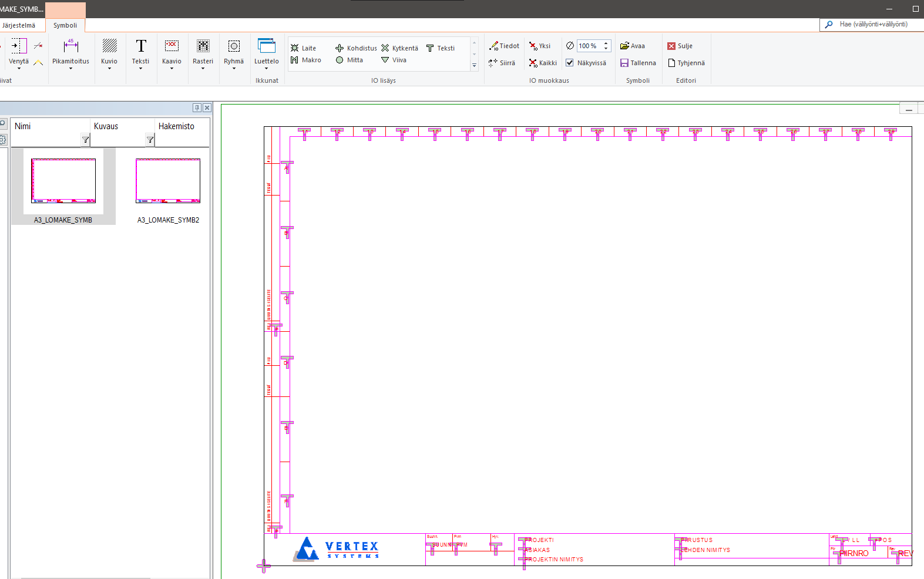Click the Makro IO tool

tap(305, 60)
